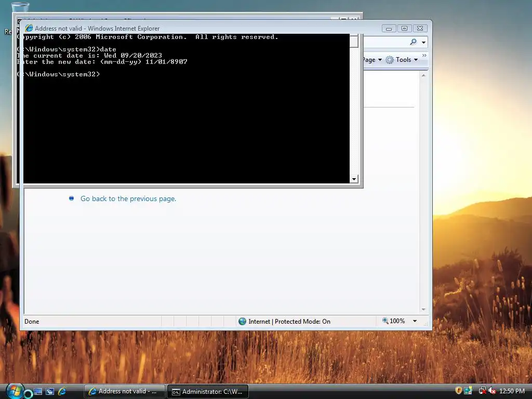Click the entered date 11/01/8907 text

(166, 62)
